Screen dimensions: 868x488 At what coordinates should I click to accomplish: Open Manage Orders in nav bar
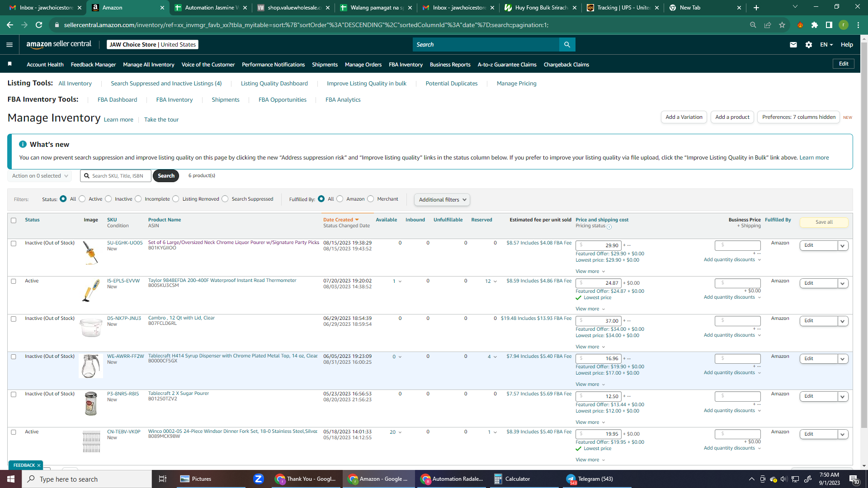coord(363,65)
